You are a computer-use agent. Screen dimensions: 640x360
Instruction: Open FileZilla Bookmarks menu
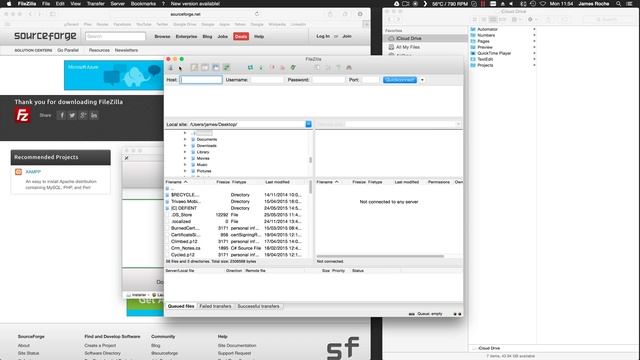coord(143,4)
